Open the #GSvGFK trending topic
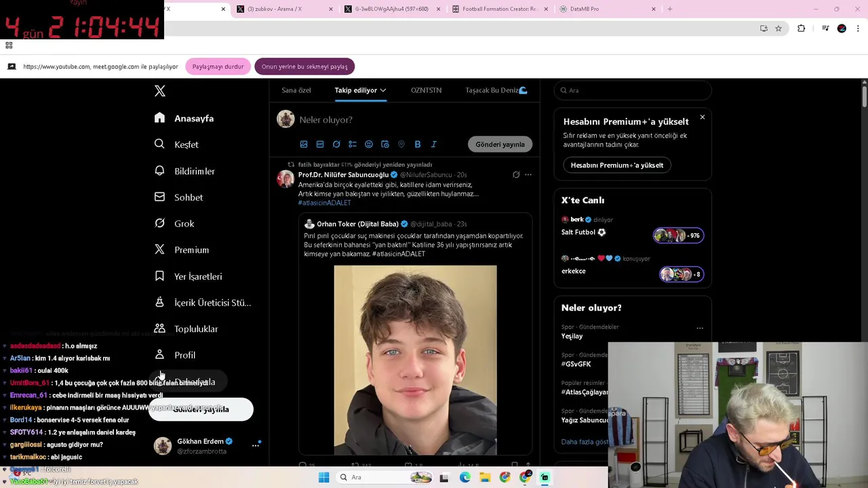This screenshot has height=488, width=868. (x=576, y=364)
